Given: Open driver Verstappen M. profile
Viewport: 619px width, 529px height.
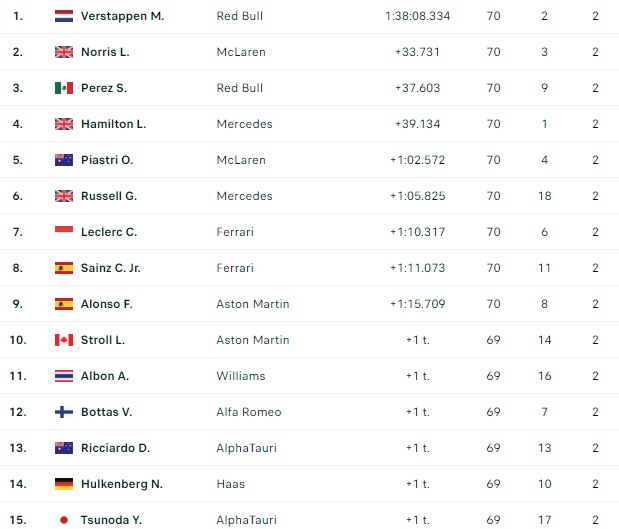Looking at the screenshot, I should 122,16.
